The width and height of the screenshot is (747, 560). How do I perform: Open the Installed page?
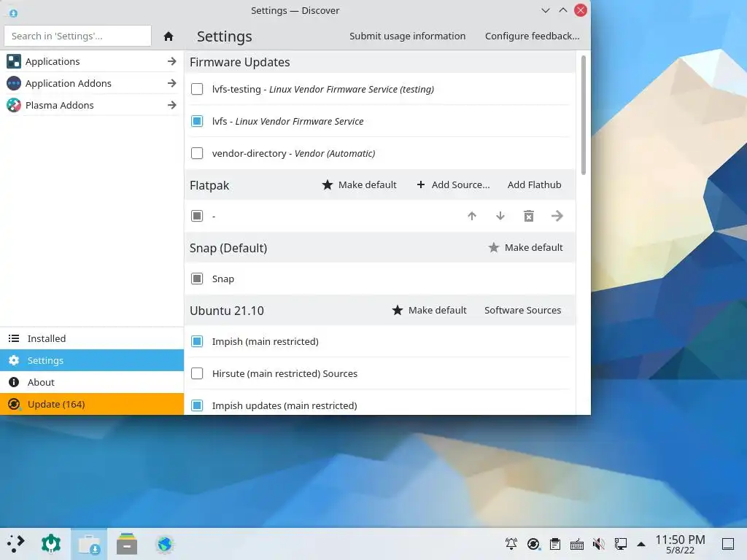coord(92,338)
